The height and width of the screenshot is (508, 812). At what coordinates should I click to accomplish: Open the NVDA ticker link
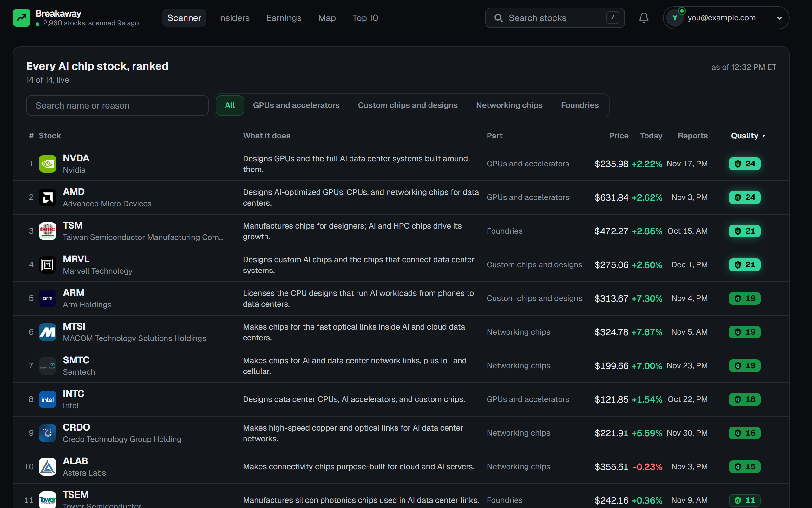pyautogui.click(x=76, y=158)
